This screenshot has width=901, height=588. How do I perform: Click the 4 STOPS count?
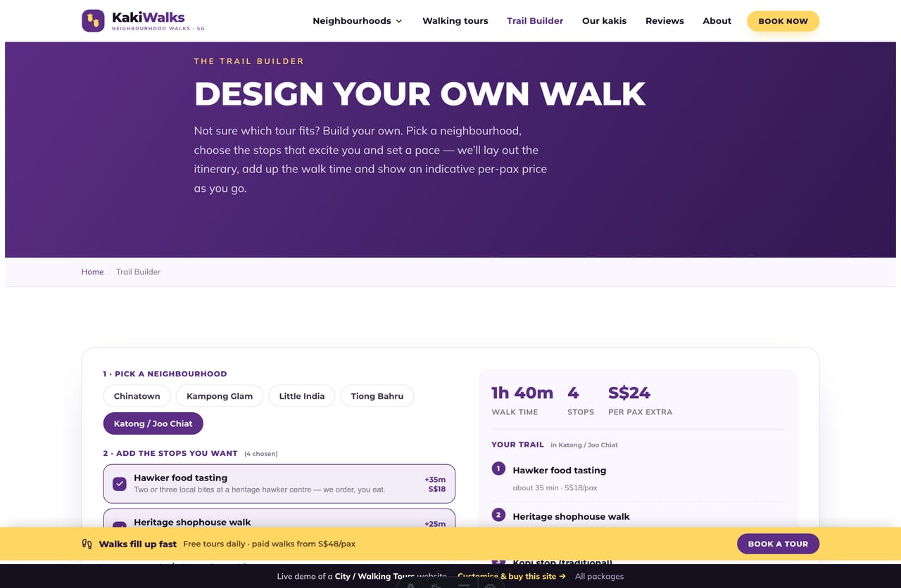tap(581, 400)
